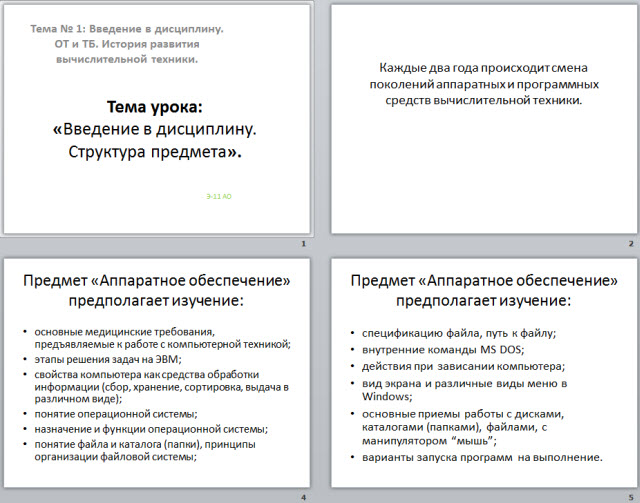Click bullet 'этапы решения задач на ЭВМ;'
640x503 pixels.
coord(108,359)
